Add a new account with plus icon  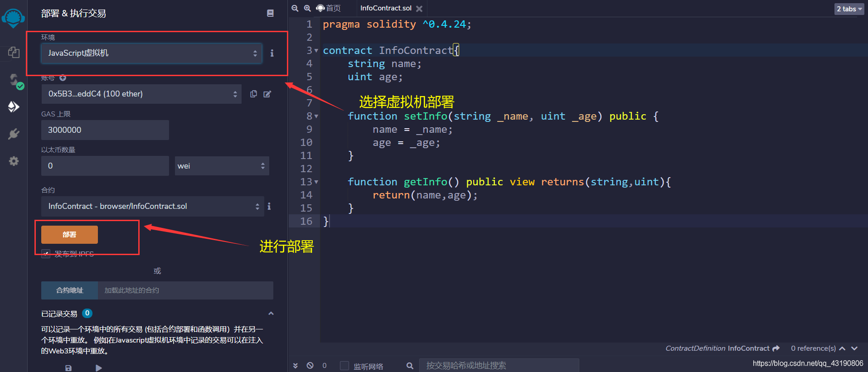63,78
